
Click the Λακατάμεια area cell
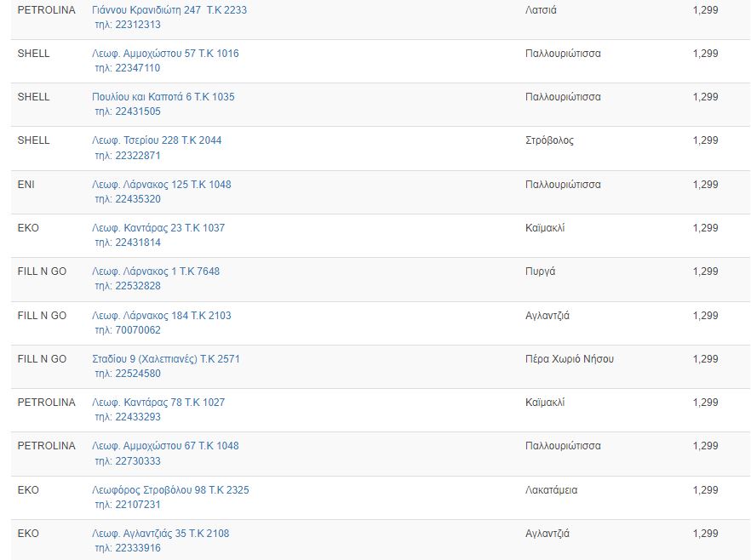coord(551,490)
